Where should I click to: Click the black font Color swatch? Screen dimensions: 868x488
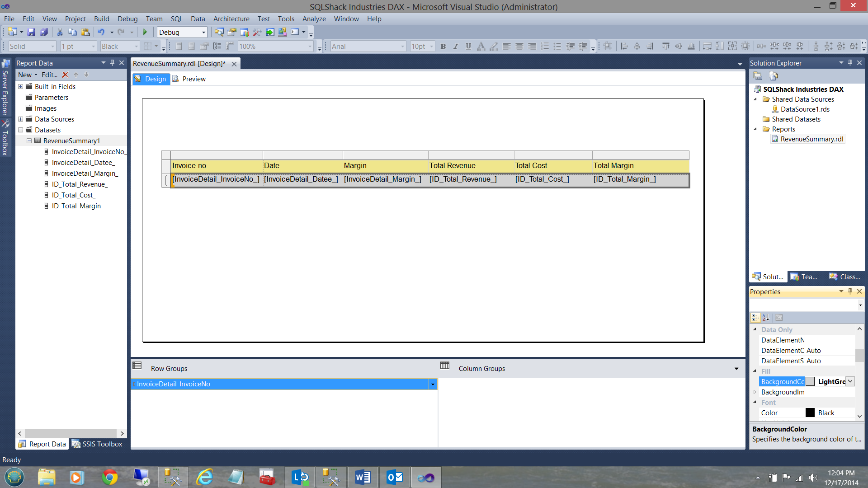(810, 413)
